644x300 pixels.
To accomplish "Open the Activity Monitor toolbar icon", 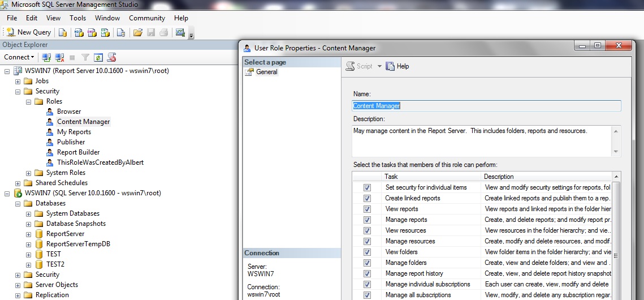I will point(180,32).
